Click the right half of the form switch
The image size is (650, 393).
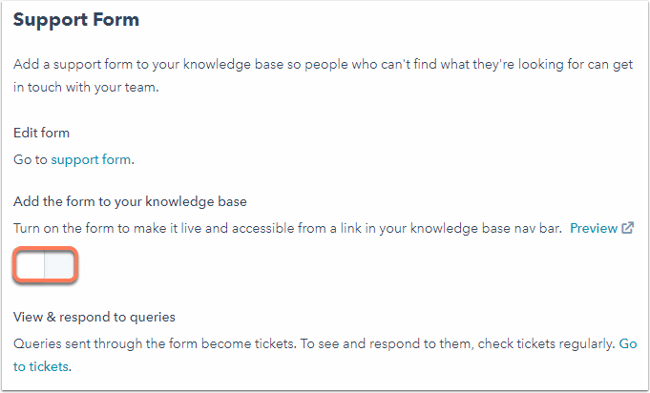point(59,265)
